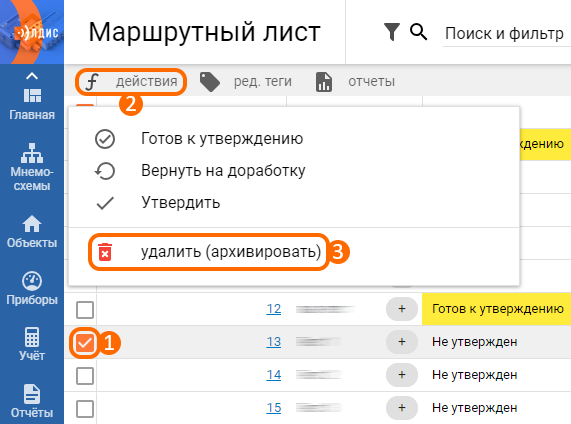Check the checkbox for row 15
The height and width of the screenshot is (424, 571).
point(85,409)
